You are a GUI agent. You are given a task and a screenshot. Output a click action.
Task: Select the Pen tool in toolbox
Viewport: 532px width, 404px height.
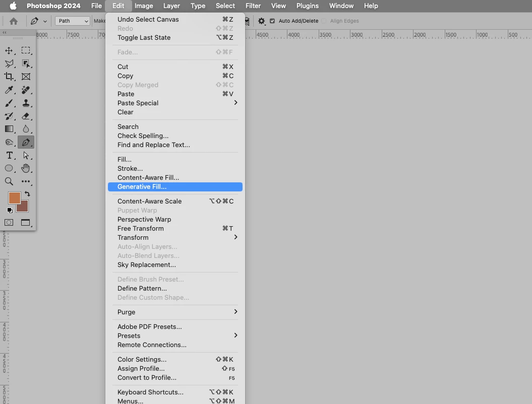26,143
